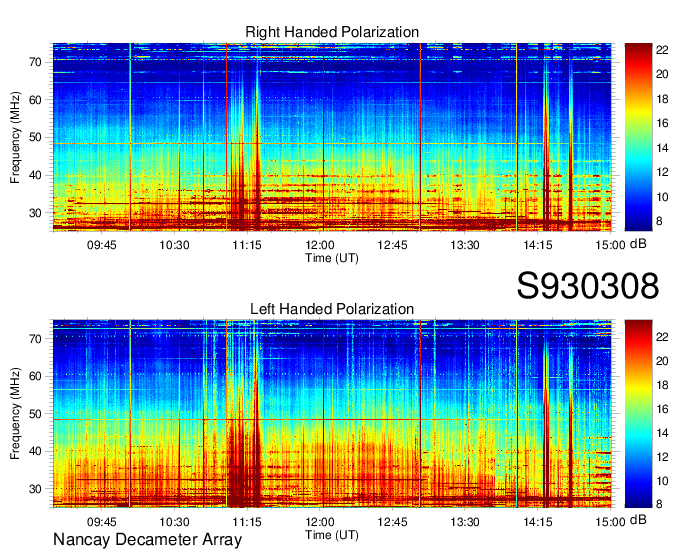
Task: Click the 70 MHz tick of Right Handed plot
Action: 36,62
